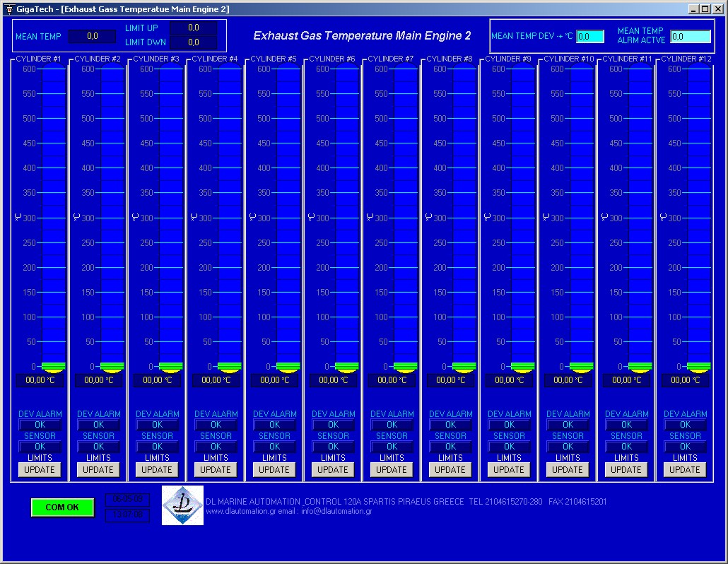Click the GigaTech title bar app icon
Screen dimensions: 728x564
(9, 9)
